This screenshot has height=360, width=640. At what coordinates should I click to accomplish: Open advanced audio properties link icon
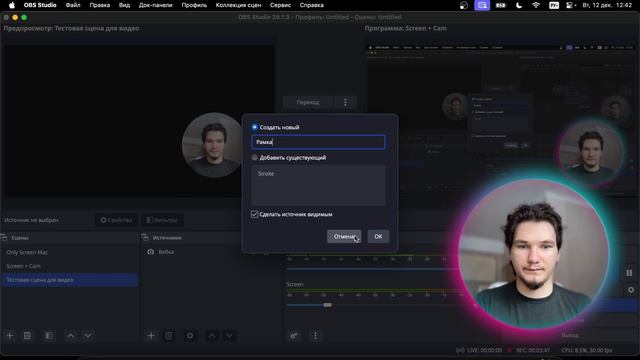(294, 336)
